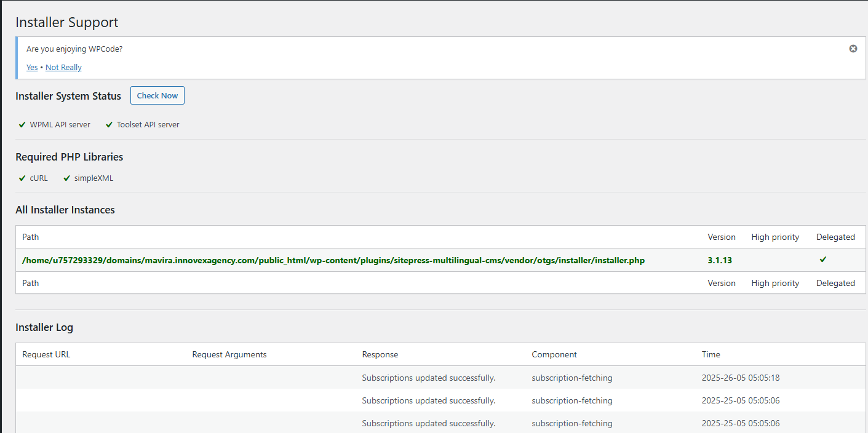Image resolution: width=868 pixels, height=433 pixels.
Task: Click the simpleXML checkmark icon
Action: [x=67, y=179]
